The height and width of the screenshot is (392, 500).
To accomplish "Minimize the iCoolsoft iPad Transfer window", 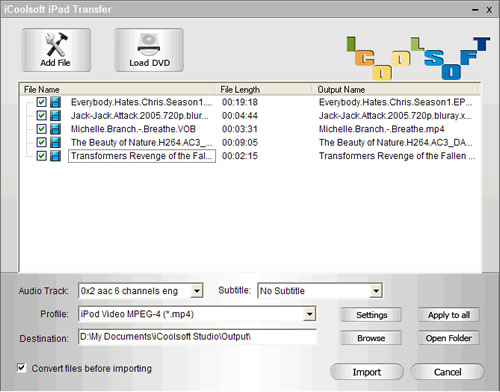I will (475, 10).
